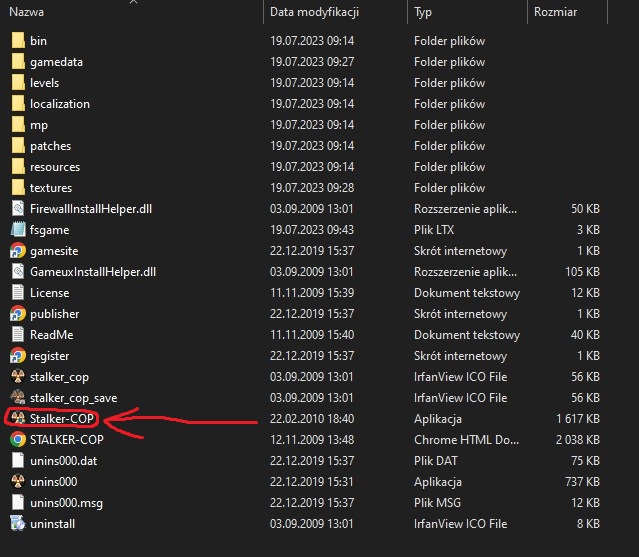Click the size 2 038 KB
The image size is (639, 557).
coord(578,440)
